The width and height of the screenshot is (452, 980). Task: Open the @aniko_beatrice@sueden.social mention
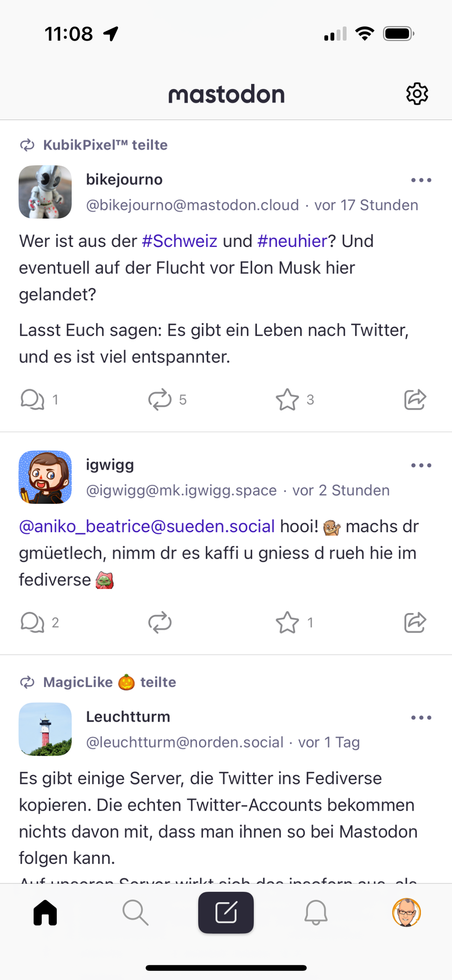tap(147, 526)
